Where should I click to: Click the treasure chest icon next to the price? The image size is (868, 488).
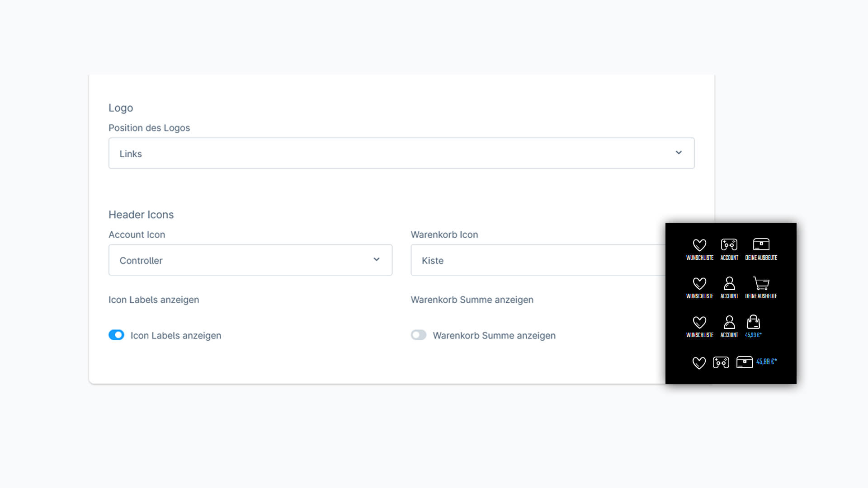744,362
